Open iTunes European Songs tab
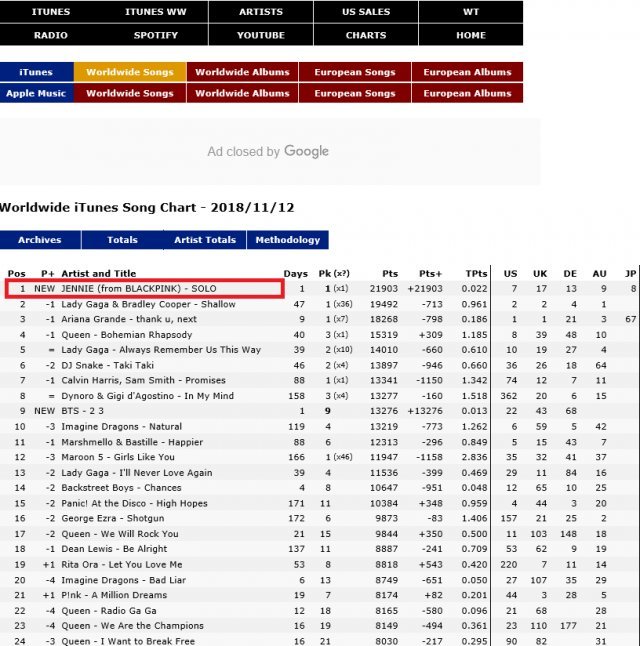 pyautogui.click(x=353, y=72)
